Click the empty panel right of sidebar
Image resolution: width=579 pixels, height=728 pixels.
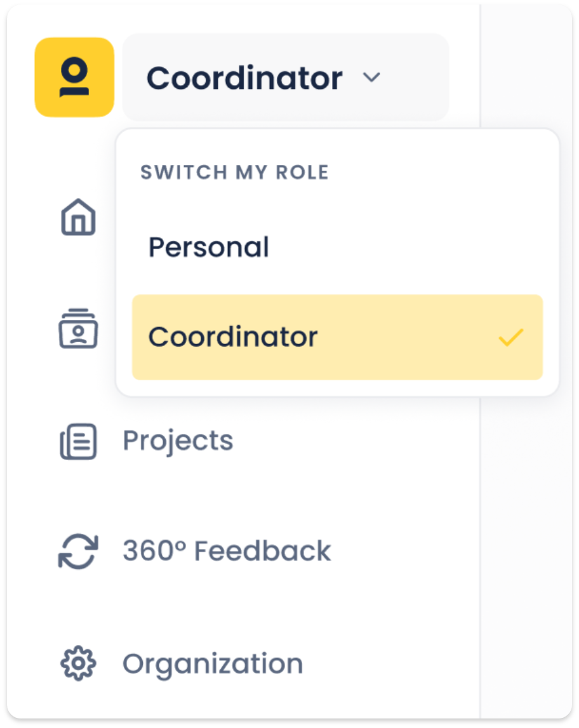[526, 557]
